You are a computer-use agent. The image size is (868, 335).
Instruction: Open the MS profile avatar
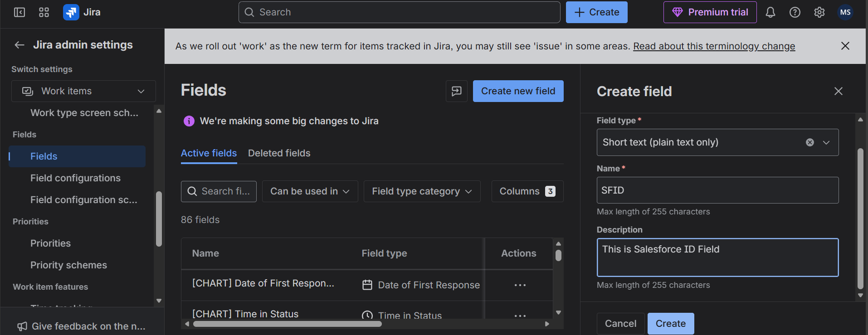coord(845,12)
